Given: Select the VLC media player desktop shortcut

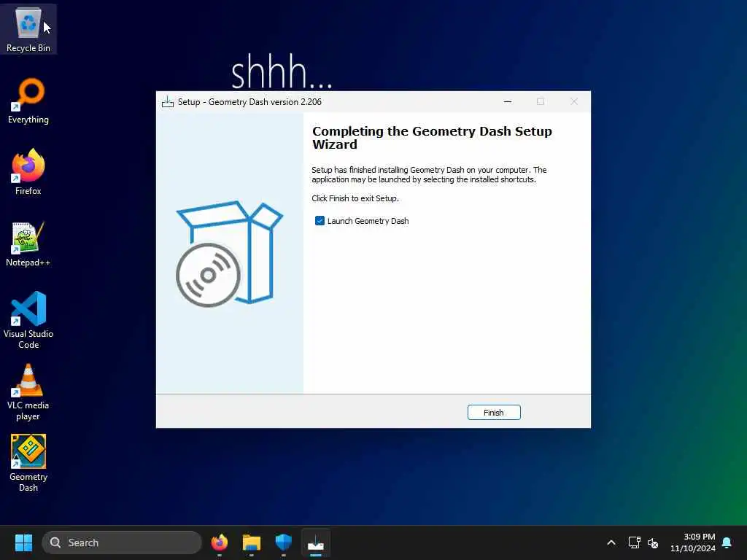Looking at the screenshot, I should [28, 392].
